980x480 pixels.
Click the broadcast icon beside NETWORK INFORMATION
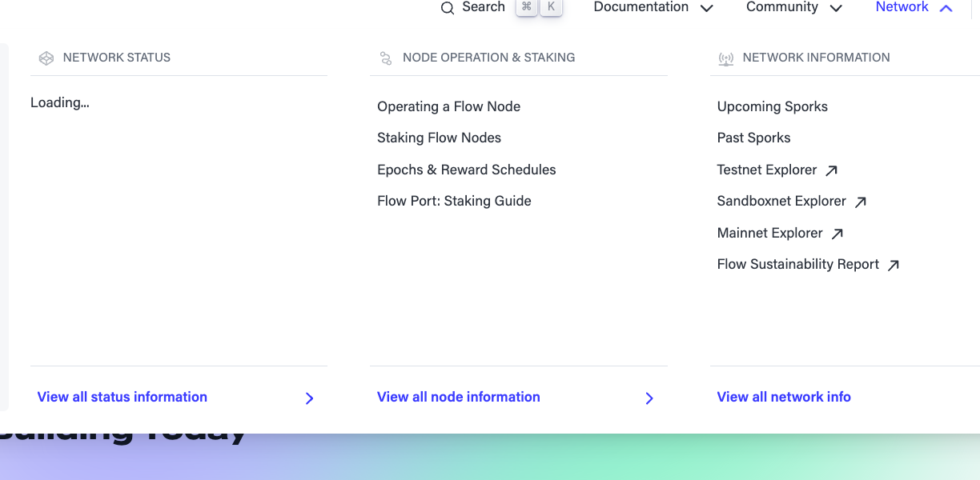[725, 58]
